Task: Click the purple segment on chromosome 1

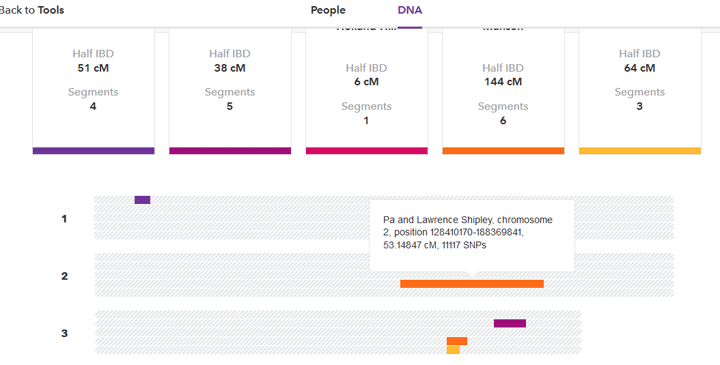Action: (x=142, y=200)
